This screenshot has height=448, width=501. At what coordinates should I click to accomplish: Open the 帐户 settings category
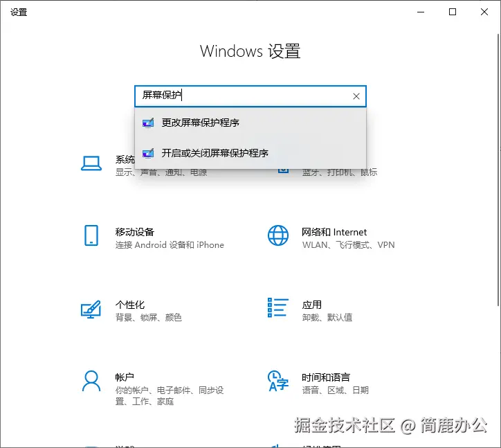click(x=153, y=388)
